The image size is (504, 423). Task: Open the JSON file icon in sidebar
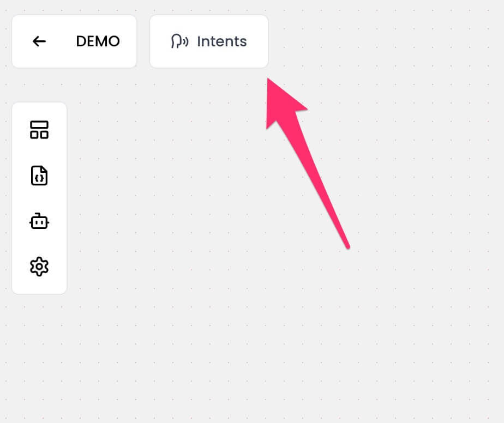click(x=39, y=176)
